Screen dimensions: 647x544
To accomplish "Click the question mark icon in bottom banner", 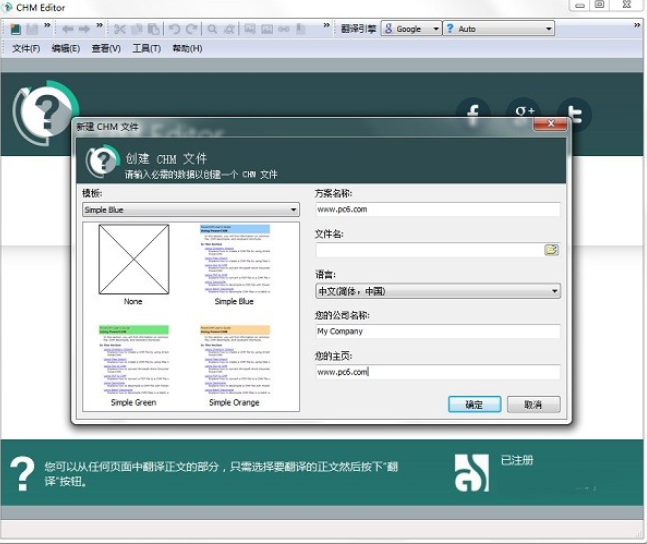I will [22, 473].
